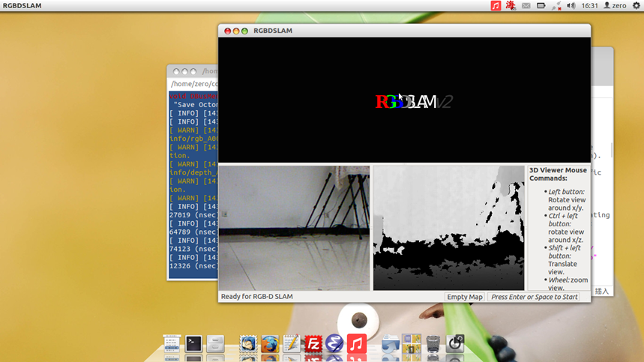The width and height of the screenshot is (644, 362).
Task: Click the Ready for RGB-D SLAM status text
Action: [256, 296]
